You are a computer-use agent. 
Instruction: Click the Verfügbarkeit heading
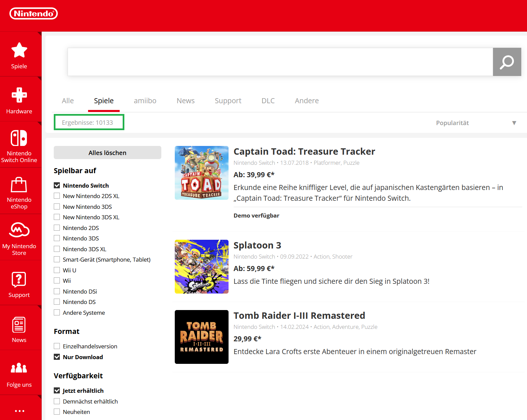pos(78,376)
